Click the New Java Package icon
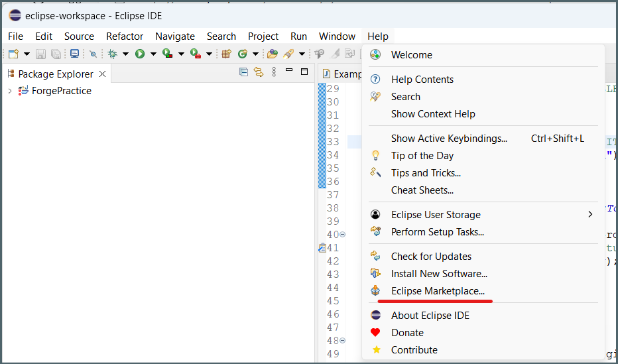Viewport: 618px width, 364px height. click(x=227, y=54)
